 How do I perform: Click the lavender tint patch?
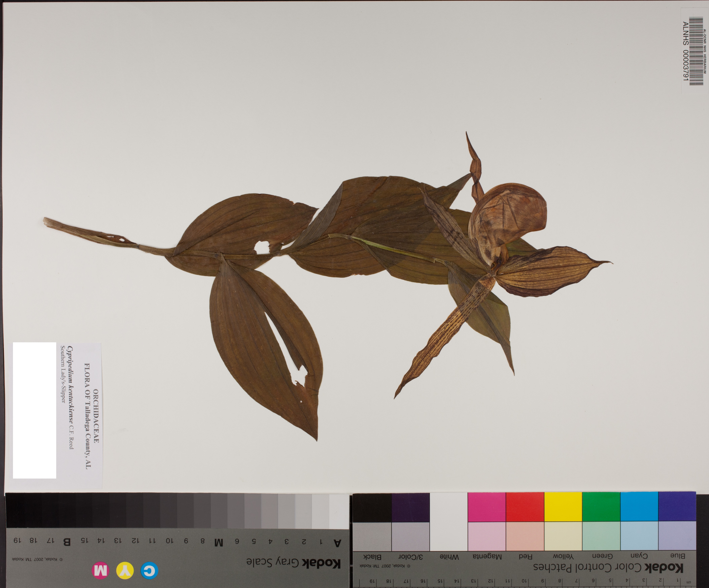(x=677, y=536)
